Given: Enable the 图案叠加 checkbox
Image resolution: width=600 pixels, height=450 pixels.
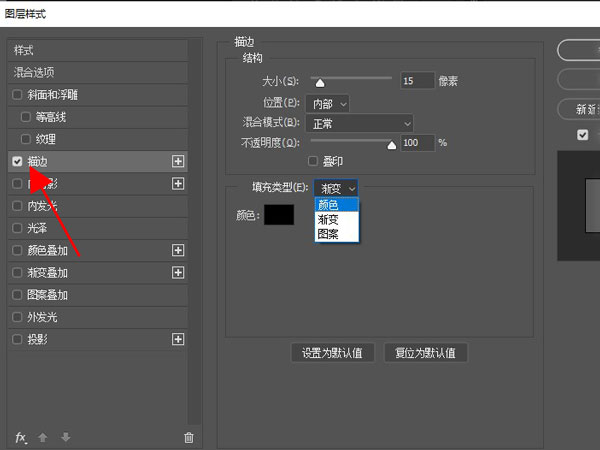Looking at the screenshot, I should pos(17,295).
